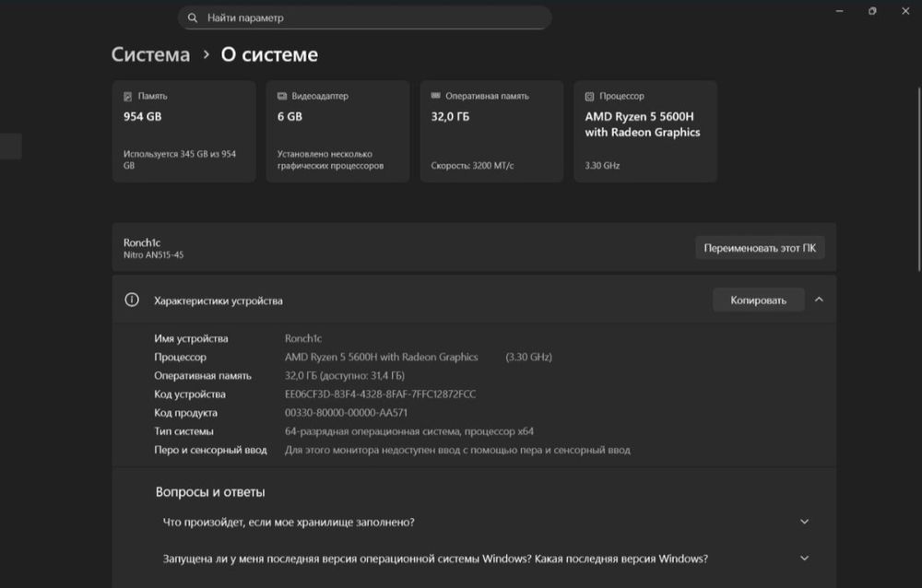
Task: Open the 'Оперативная память' card
Action: 491,131
